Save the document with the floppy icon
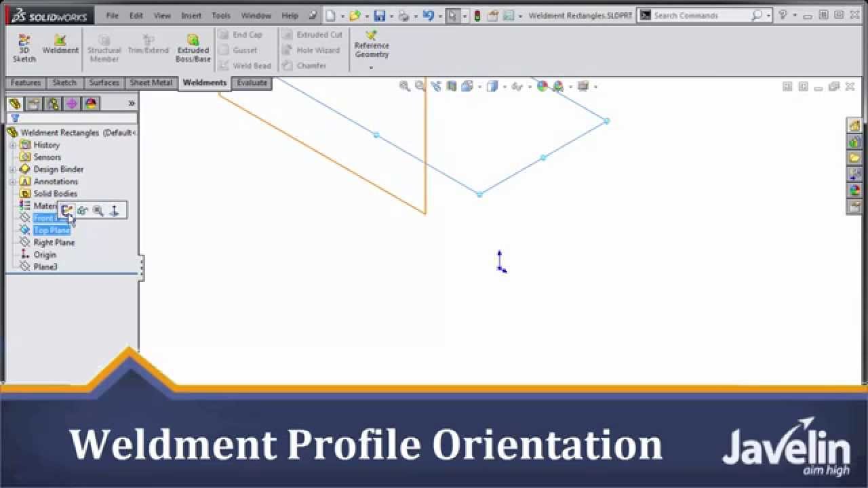This screenshot has width=868, height=488. [380, 15]
